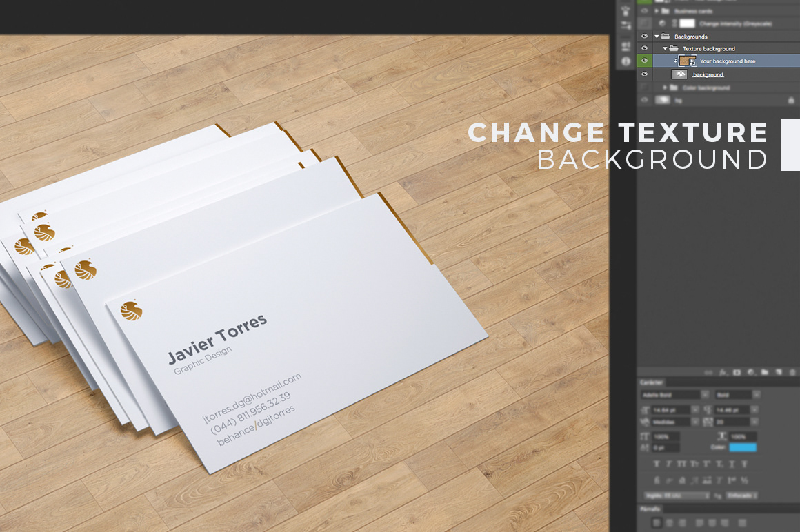Align paragraph text right
800x532 pixels.
[681, 523]
